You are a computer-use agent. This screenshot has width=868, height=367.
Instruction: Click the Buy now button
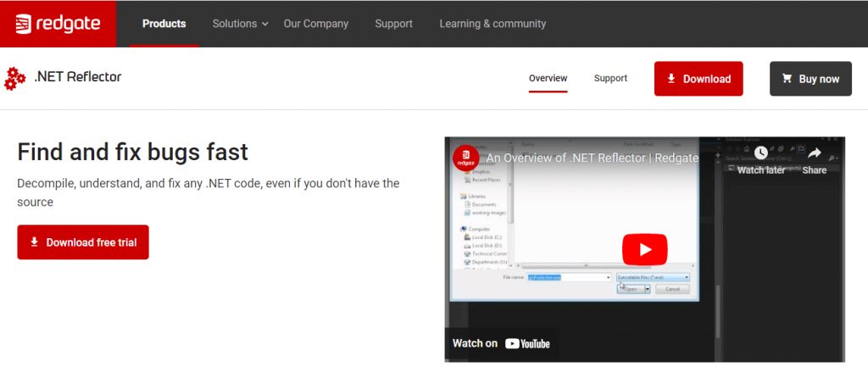[810, 79]
